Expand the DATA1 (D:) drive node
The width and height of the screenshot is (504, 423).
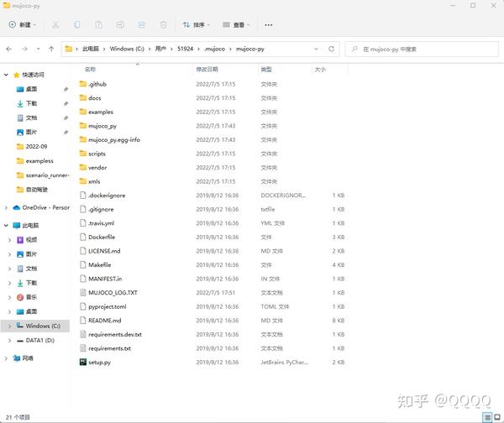pyautogui.click(x=9, y=341)
